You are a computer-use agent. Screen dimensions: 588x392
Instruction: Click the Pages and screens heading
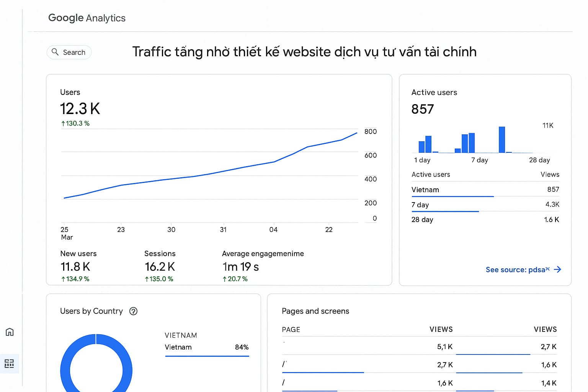[x=315, y=311]
